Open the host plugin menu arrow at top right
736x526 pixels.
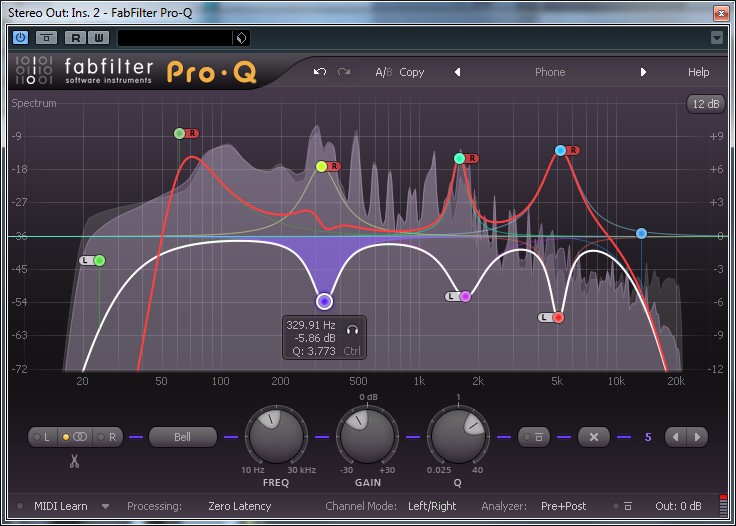pos(716,38)
